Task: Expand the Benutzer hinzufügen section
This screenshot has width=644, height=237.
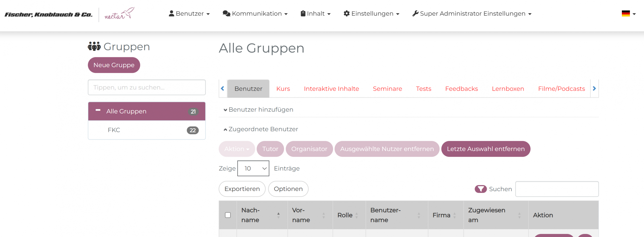Action: click(x=259, y=110)
